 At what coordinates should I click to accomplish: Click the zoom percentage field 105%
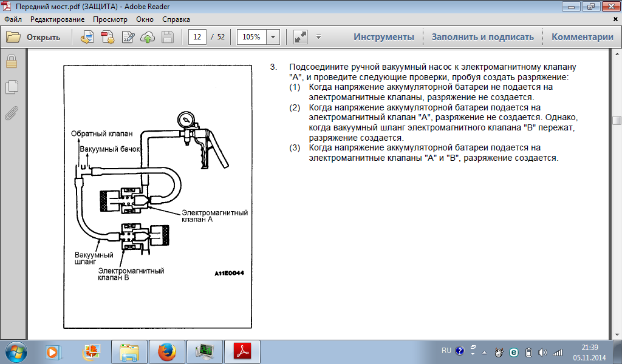(x=251, y=37)
